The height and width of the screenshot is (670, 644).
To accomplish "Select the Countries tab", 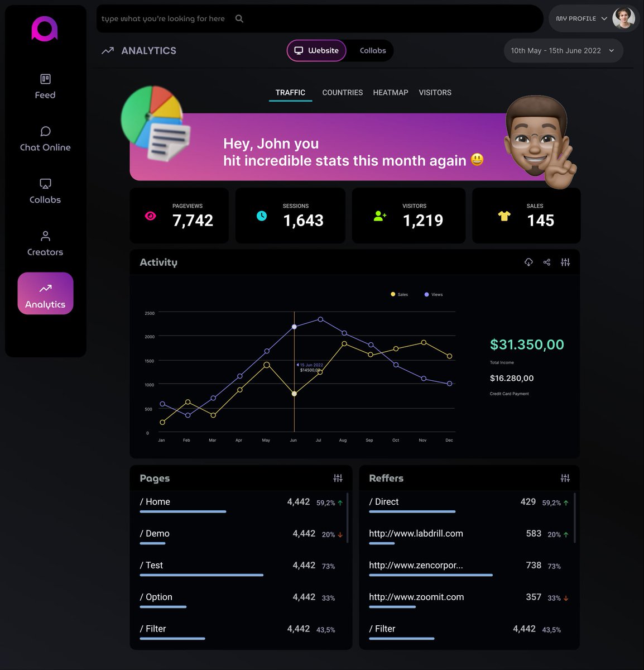I will [343, 93].
